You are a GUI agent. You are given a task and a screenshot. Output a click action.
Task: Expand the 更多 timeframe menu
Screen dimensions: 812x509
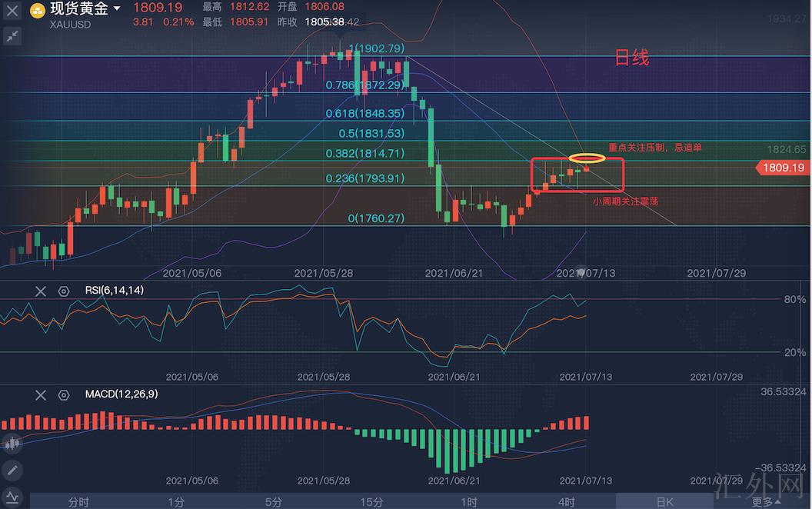(x=762, y=502)
